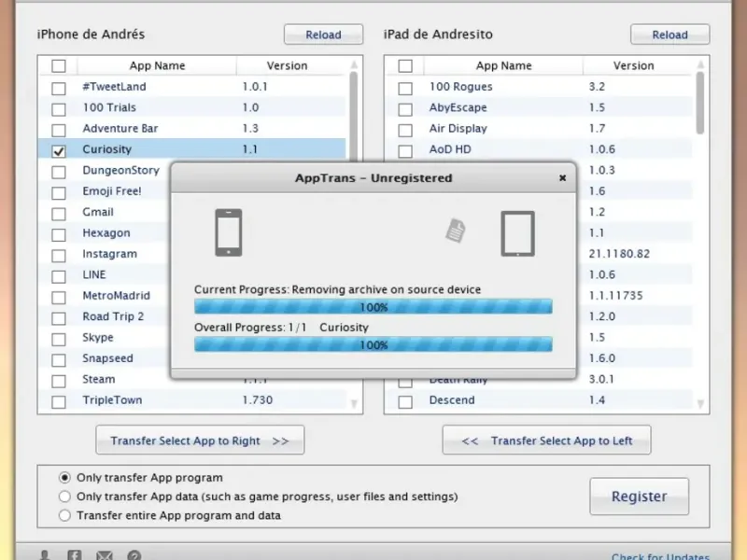747x560 pixels.
Task: Click the scroll-up arrow of the iPad list
Action: 700,64
